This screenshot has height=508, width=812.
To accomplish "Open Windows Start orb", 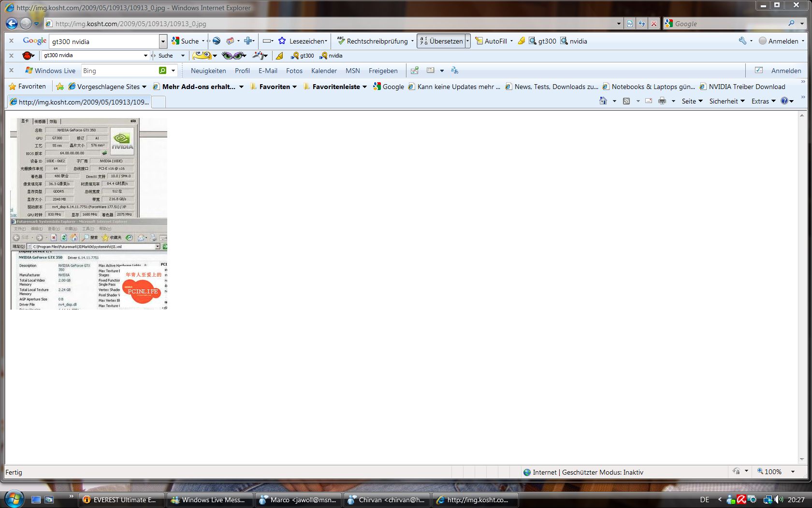I will [14, 499].
